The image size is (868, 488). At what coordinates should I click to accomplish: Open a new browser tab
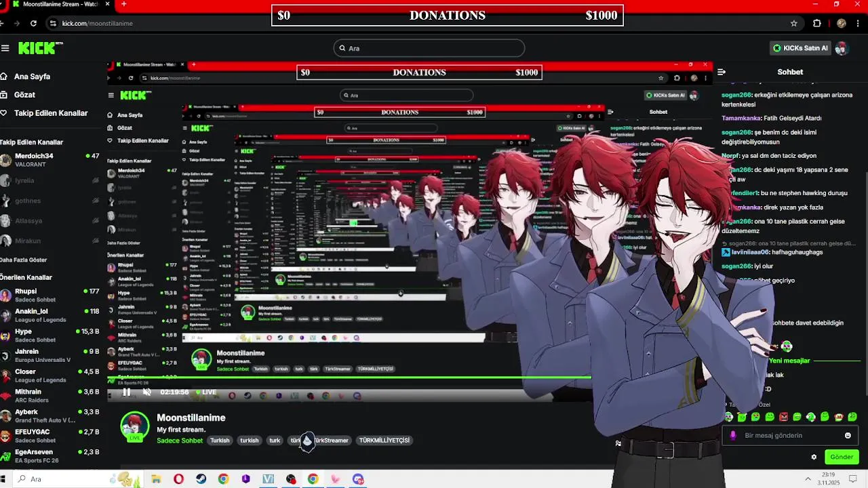123,4
